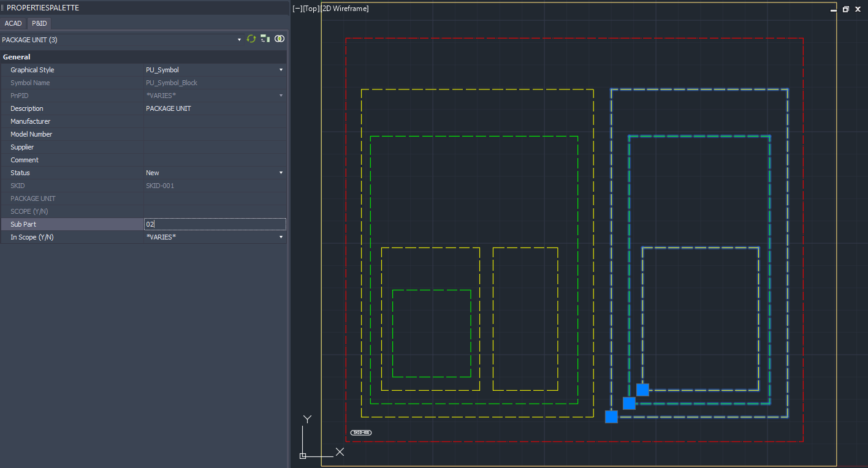The image size is (868, 468).
Task: Switch to the ACAD tab
Action: click(13, 23)
